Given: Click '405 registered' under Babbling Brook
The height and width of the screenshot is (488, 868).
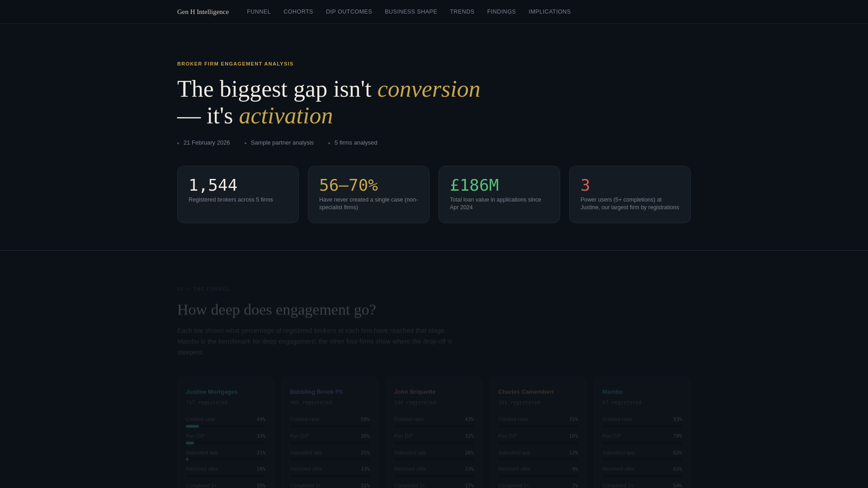Looking at the screenshot, I should [x=311, y=403].
